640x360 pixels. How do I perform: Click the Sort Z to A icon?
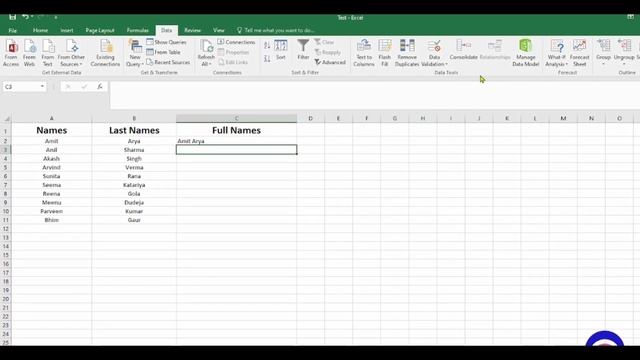point(267,59)
